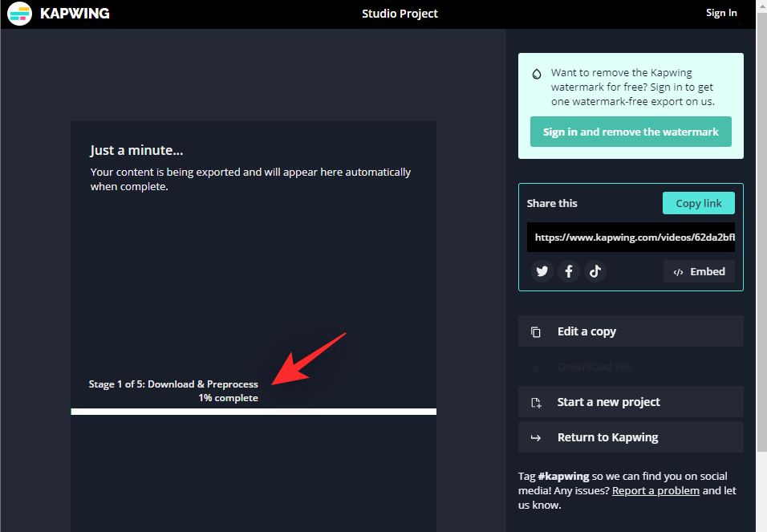Screen dimensions: 767x532
Task: Copy the share link
Action: pyautogui.click(x=699, y=203)
